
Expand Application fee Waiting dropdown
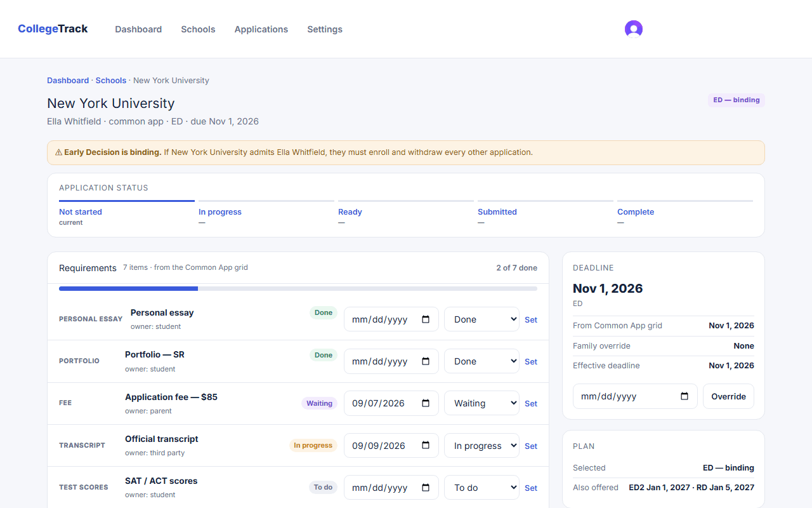(481, 403)
